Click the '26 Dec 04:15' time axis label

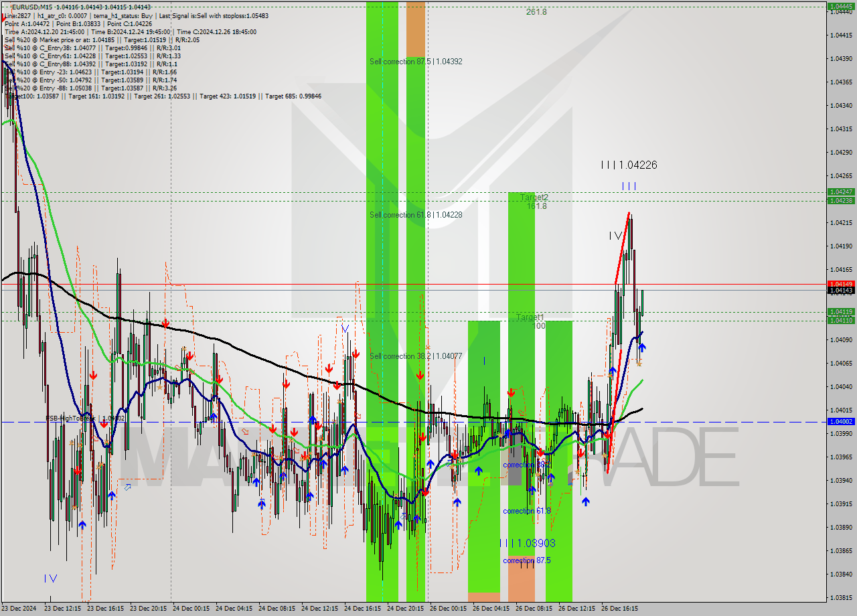click(491, 609)
